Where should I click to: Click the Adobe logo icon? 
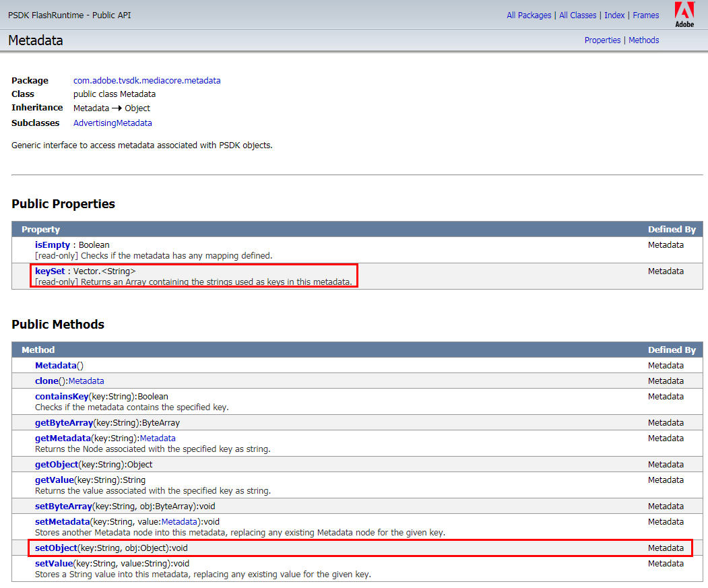pyautogui.click(x=684, y=15)
